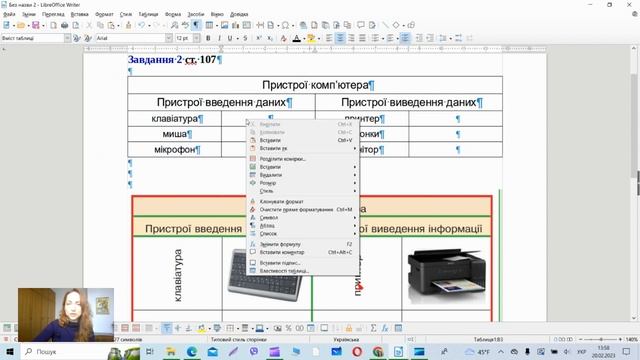Viewport: 640px width, 360px height.
Task: Click the Windows Start button
Action: point(9,351)
